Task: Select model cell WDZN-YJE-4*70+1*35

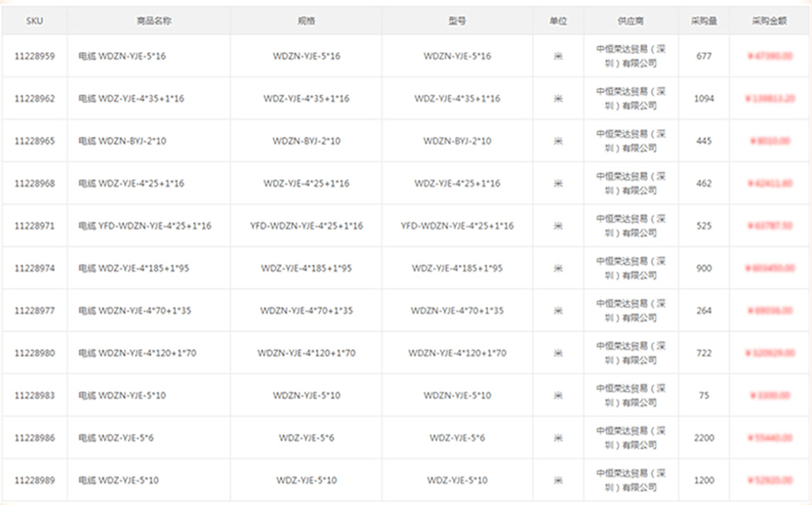Action: click(457, 310)
